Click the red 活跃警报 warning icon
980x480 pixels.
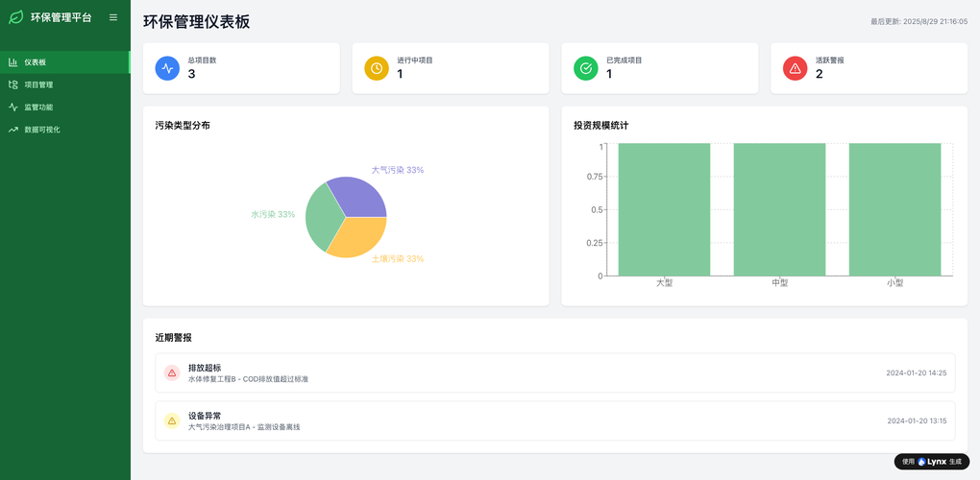click(x=795, y=68)
